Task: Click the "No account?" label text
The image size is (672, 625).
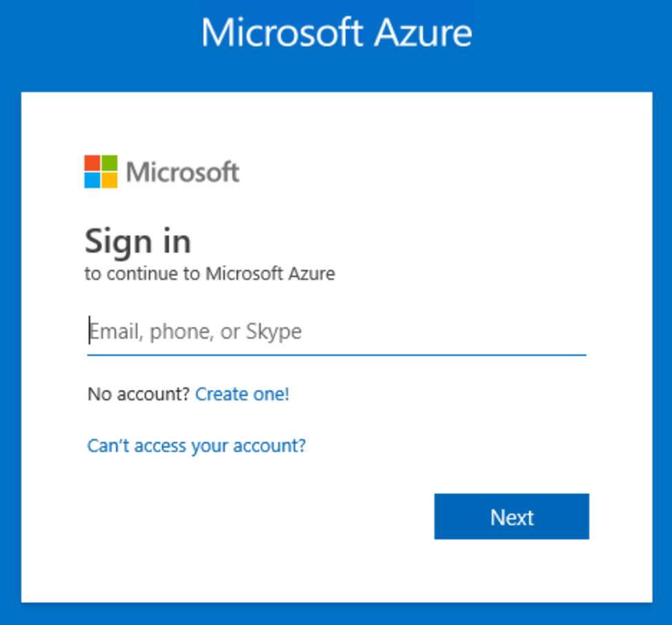Action: [139, 394]
